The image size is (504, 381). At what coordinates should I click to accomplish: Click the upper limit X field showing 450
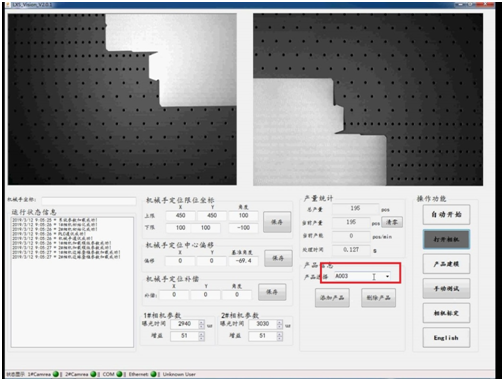pyautogui.click(x=180, y=216)
